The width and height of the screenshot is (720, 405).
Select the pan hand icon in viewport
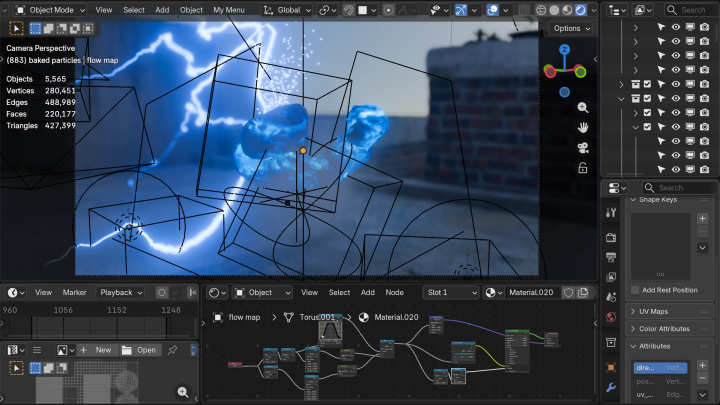click(583, 127)
